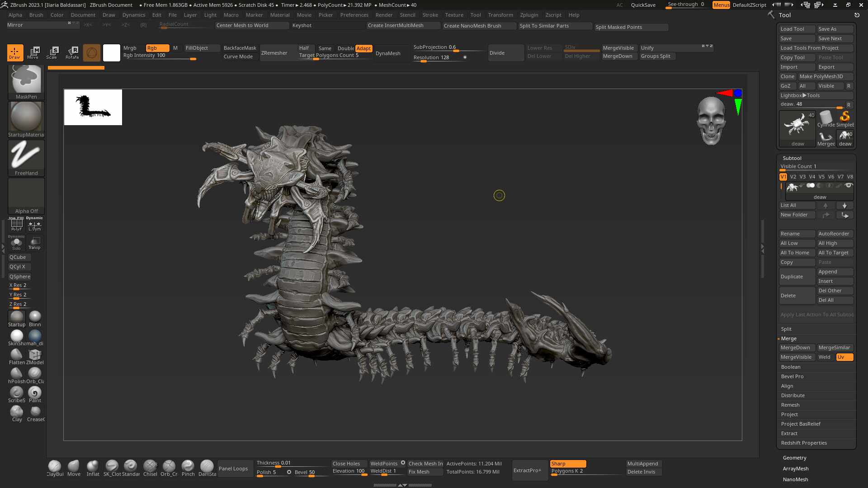
Task: Toggle Solo mode
Action: (x=17, y=244)
